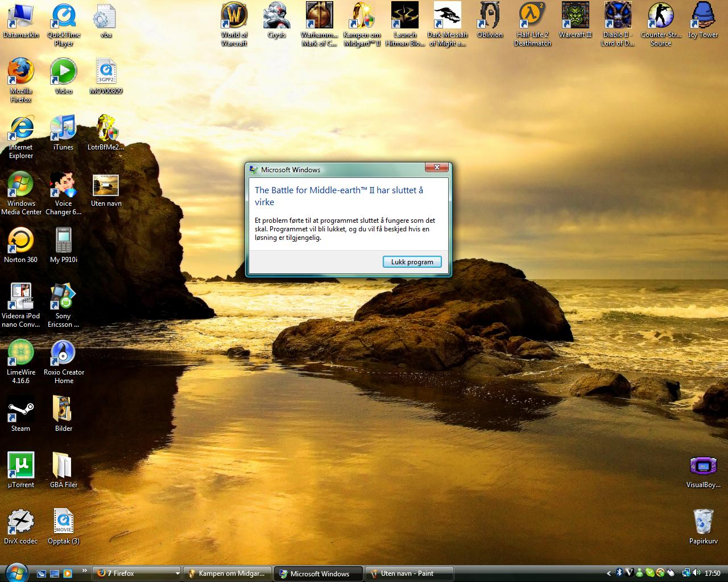Switch to Kampen om Midgard taskbar button
Image resolution: width=728 pixels, height=582 pixels.
227,573
